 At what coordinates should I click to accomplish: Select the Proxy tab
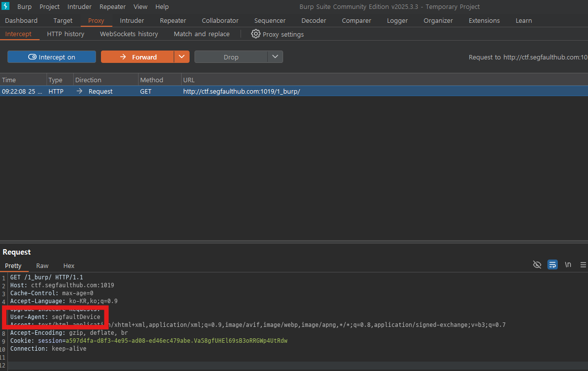click(96, 21)
